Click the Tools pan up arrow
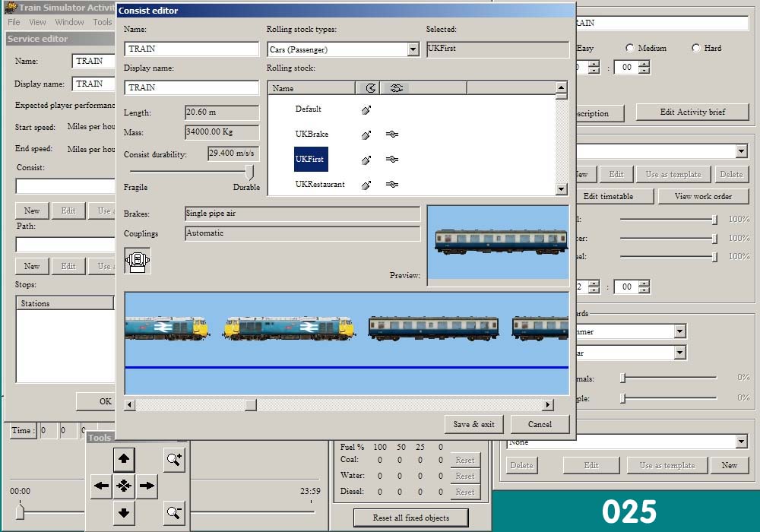The image size is (760, 532). [x=124, y=459]
